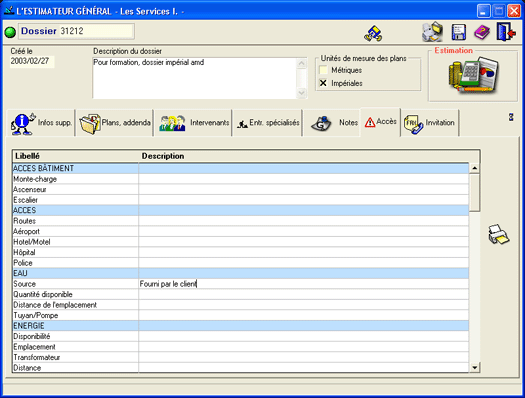This screenshot has height=398, width=525.
Task: Go to the Invitation tab
Action: click(x=430, y=123)
